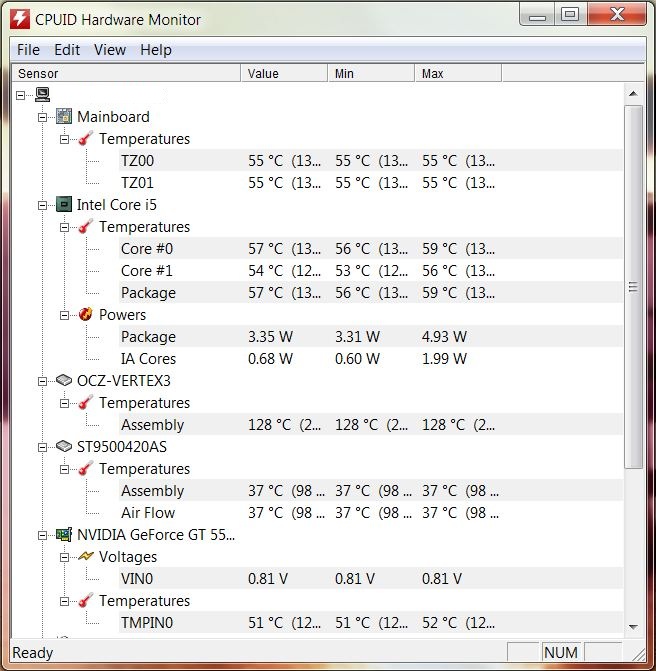
Task: Click the window resize grip corner
Action: click(639, 654)
